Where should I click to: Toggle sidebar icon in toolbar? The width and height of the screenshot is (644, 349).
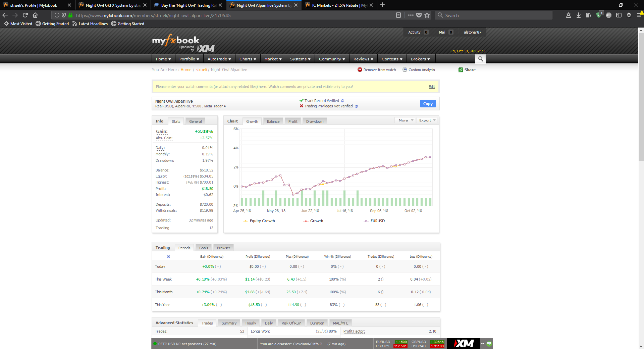pos(619,15)
